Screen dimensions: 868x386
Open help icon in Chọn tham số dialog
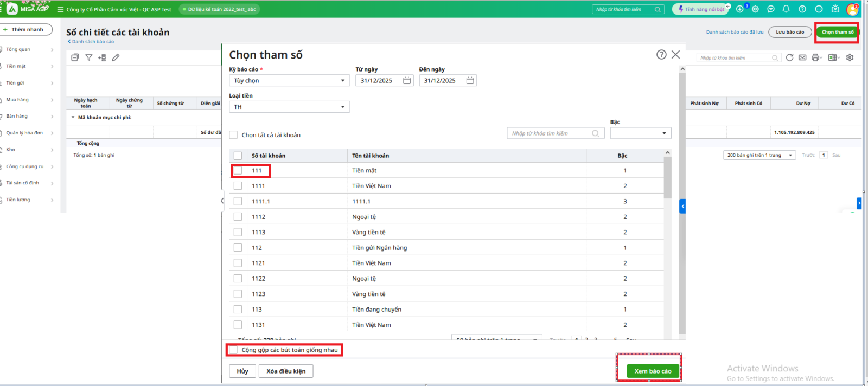point(661,54)
